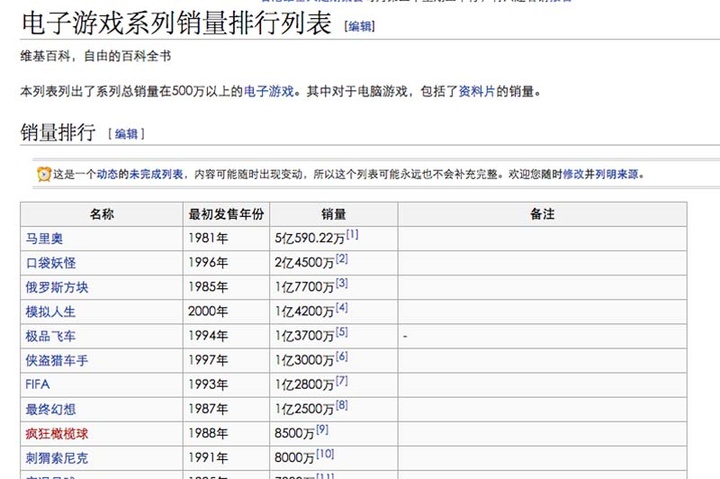Image resolution: width=720 pixels, height=479 pixels.
Task: Click the clock icon in the notice box
Action: coord(44,174)
